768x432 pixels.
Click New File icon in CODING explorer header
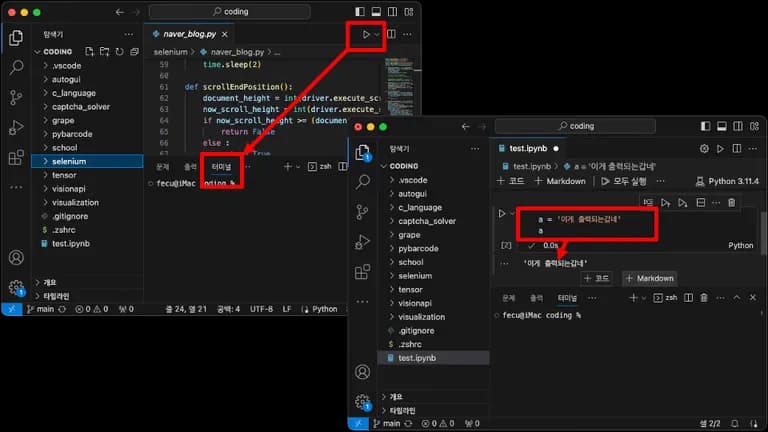pyautogui.click(x=90, y=51)
